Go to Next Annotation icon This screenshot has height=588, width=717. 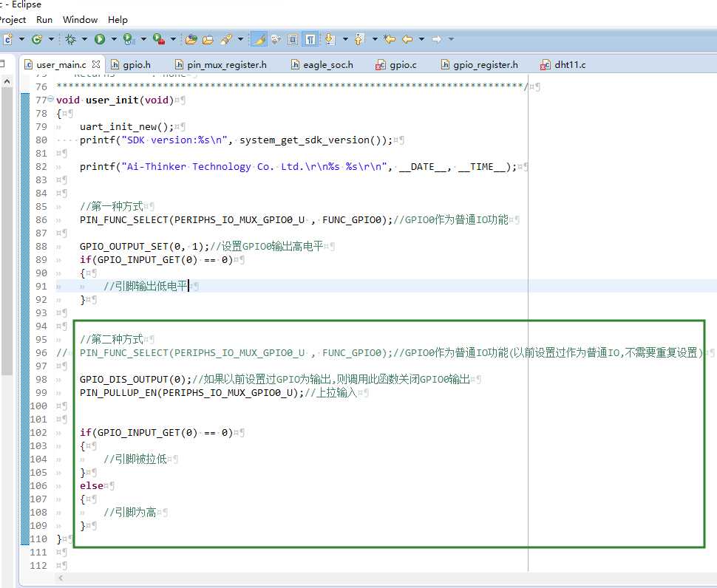click(x=330, y=40)
